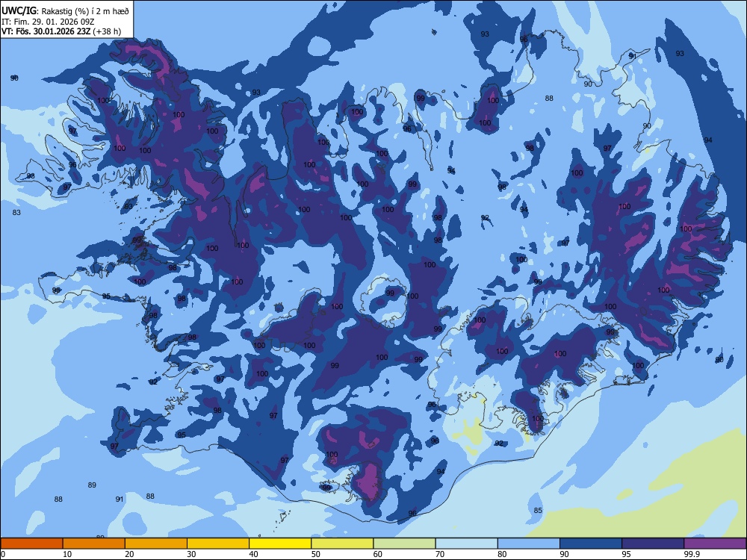Click the legend tick label '60'
Screen dimensions: 747x560
click(x=378, y=554)
